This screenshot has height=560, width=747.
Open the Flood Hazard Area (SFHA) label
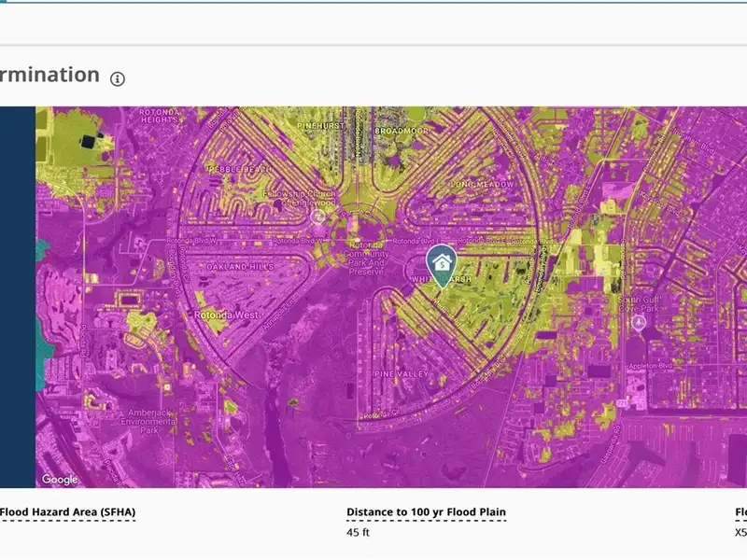pyautogui.click(x=67, y=512)
